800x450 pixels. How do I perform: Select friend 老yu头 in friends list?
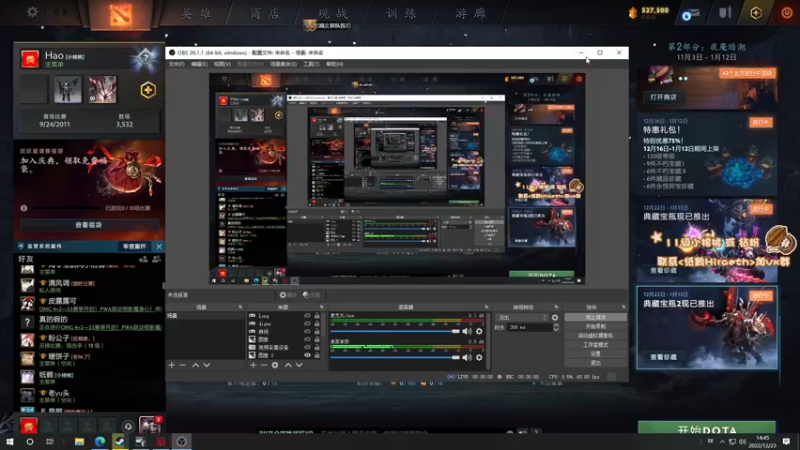coord(90,396)
